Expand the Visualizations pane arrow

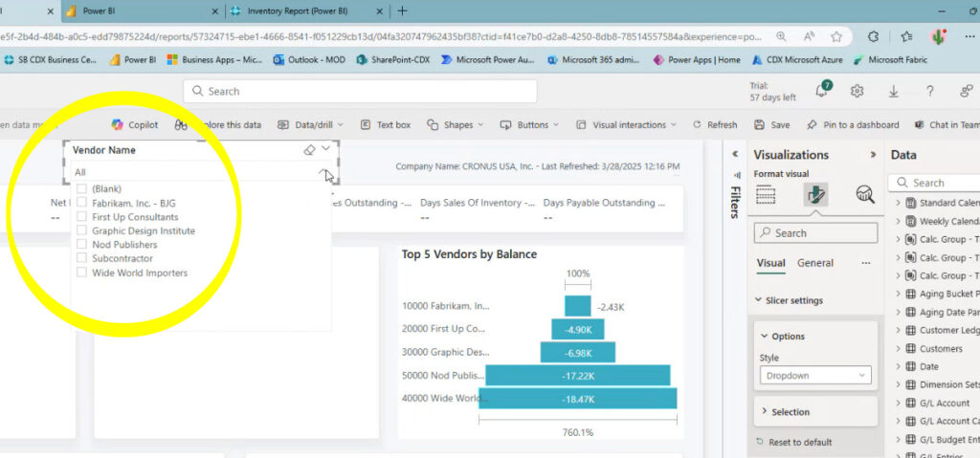[x=873, y=155]
